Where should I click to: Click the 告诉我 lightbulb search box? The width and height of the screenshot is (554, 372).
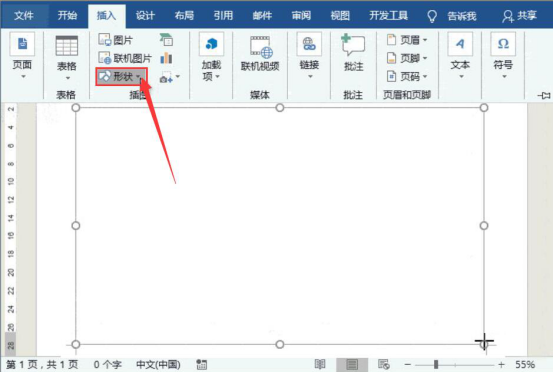click(452, 16)
